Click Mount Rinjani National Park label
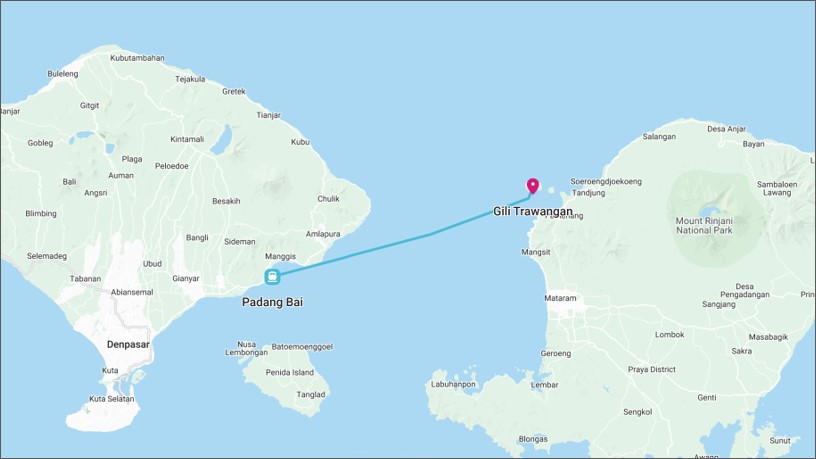 pyautogui.click(x=704, y=225)
